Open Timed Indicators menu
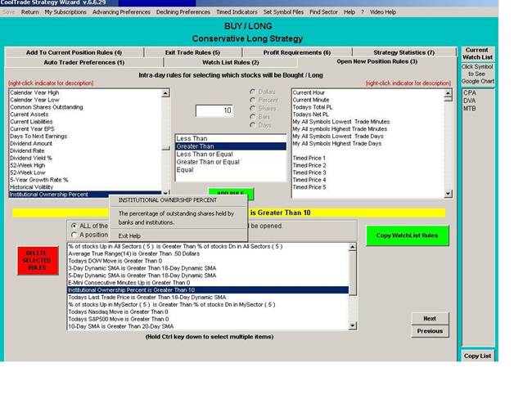This screenshot has width=532, height=399. (x=237, y=12)
